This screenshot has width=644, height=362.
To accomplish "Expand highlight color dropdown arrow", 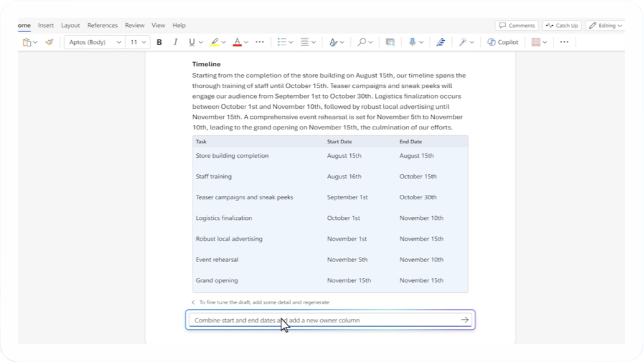I will [x=223, y=42].
